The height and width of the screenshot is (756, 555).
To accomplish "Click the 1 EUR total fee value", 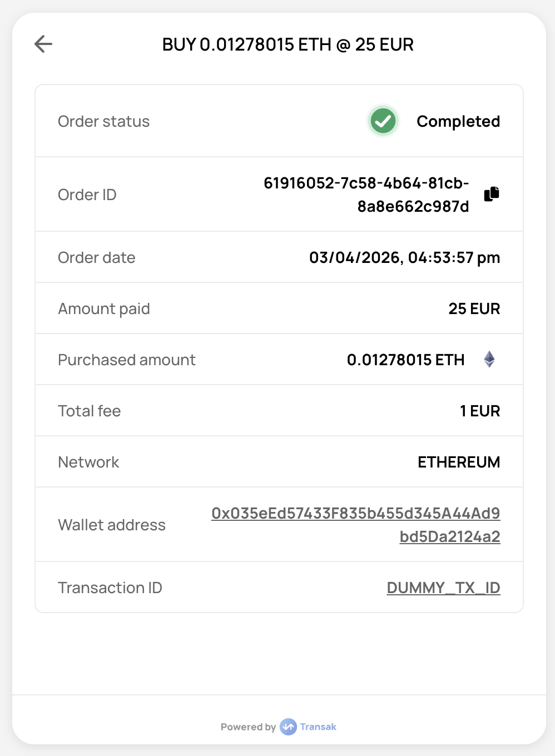I will (479, 411).
